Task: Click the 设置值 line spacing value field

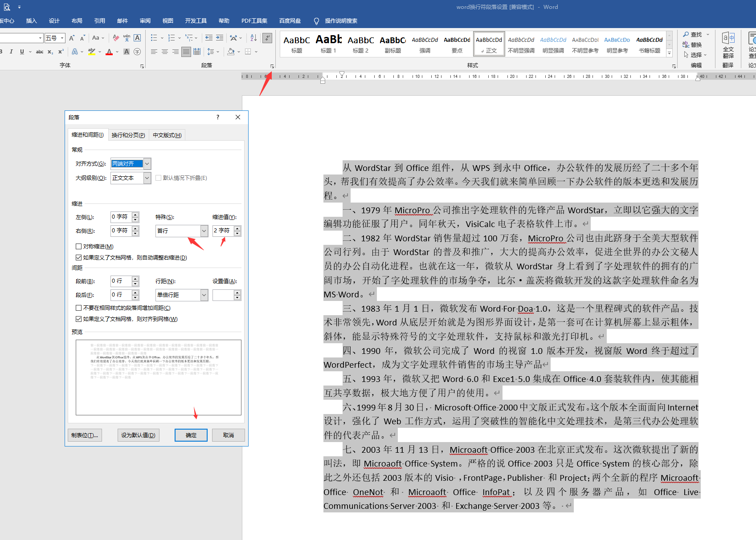Action: click(x=223, y=295)
